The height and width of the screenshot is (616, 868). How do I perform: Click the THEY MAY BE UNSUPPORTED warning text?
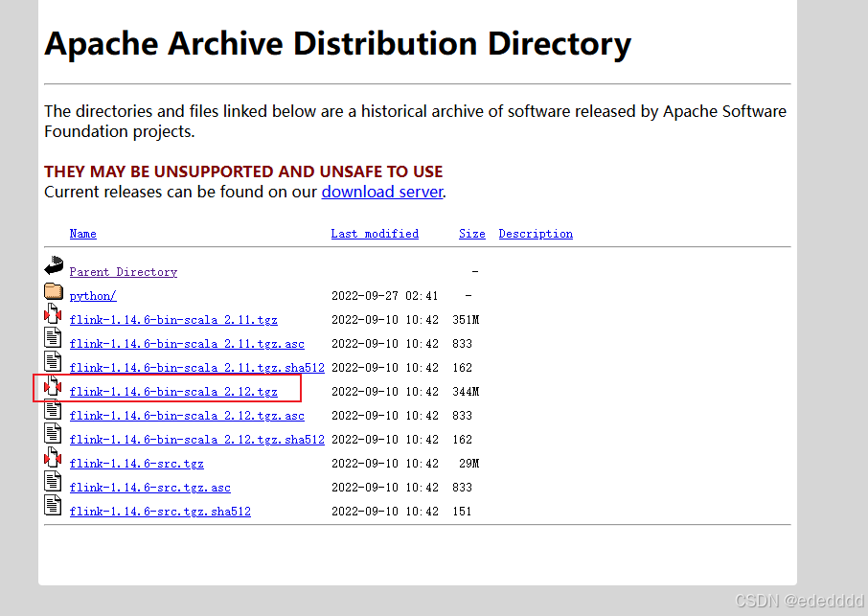(x=243, y=171)
